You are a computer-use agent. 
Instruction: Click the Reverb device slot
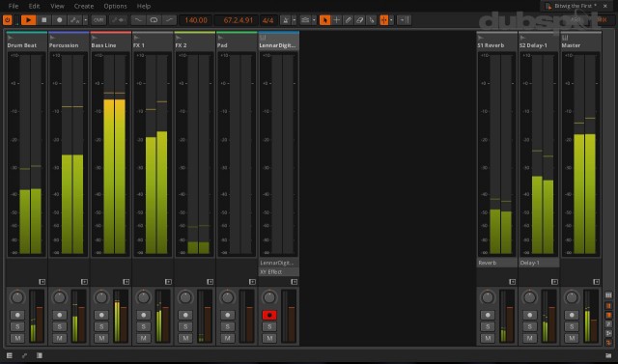click(x=496, y=263)
